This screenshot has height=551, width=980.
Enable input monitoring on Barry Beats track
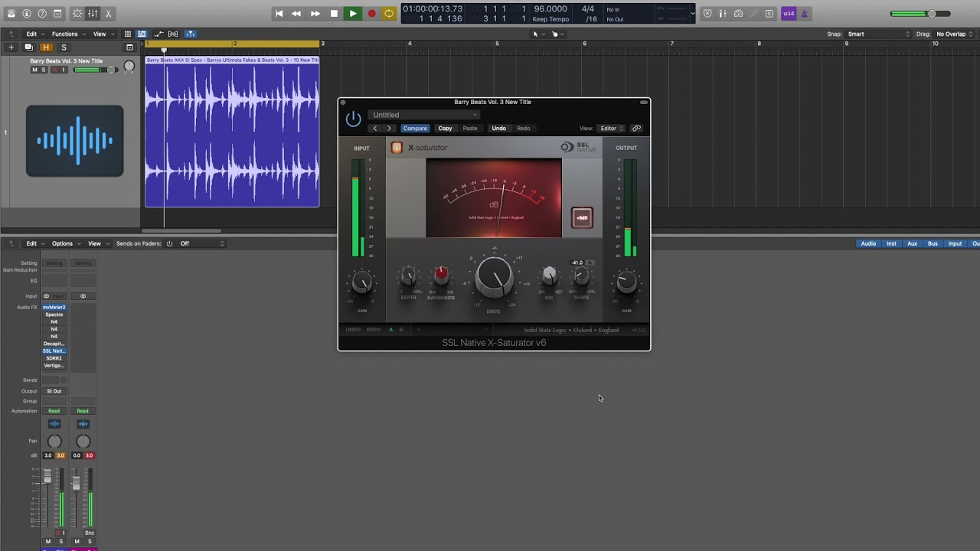click(x=64, y=70)
